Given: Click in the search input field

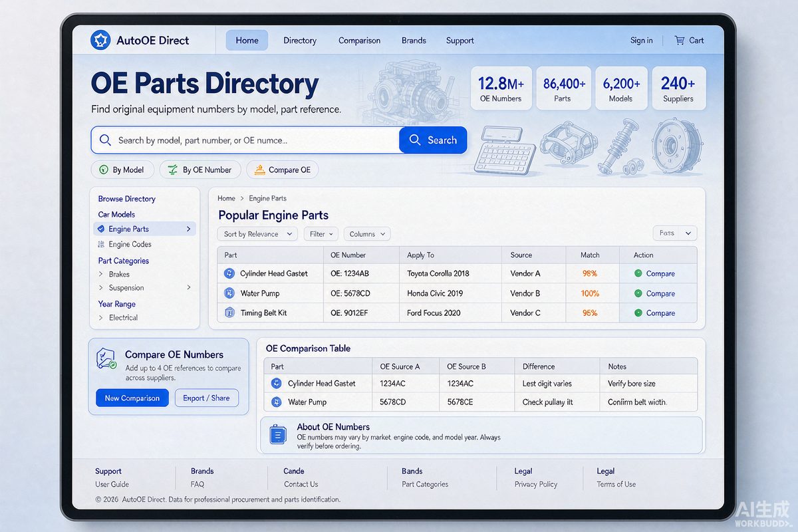Looking at the screenshot, I should tap(245, 140).
